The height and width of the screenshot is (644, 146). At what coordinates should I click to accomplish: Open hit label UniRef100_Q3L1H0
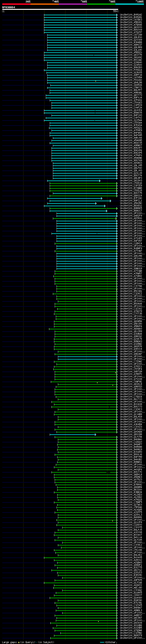click(x=131, y=50)
